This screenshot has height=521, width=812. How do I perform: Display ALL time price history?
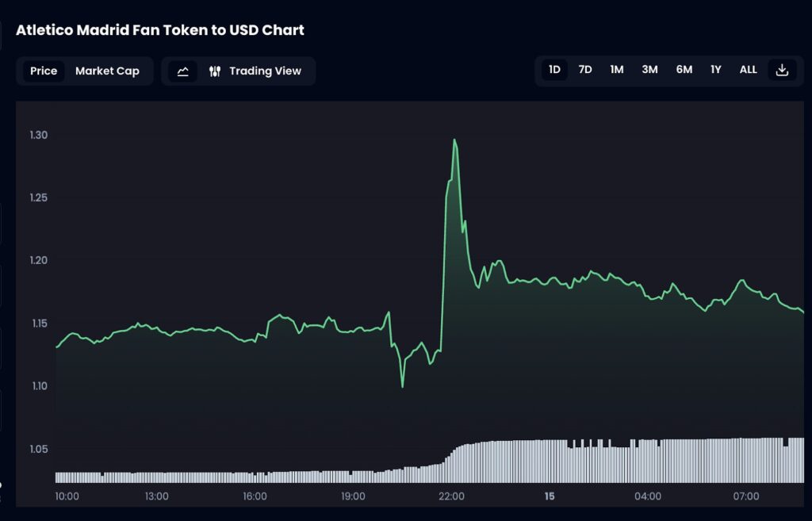tap(748, 70)
